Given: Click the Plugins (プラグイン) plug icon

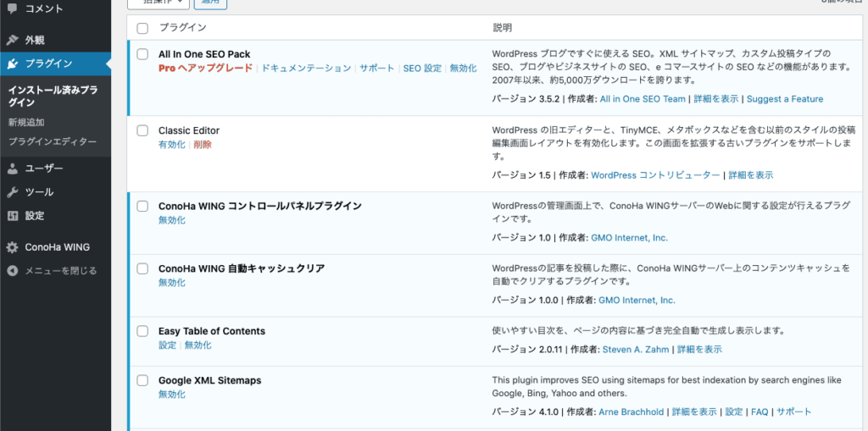Looking at the screenshot, I should coord(12,64).
